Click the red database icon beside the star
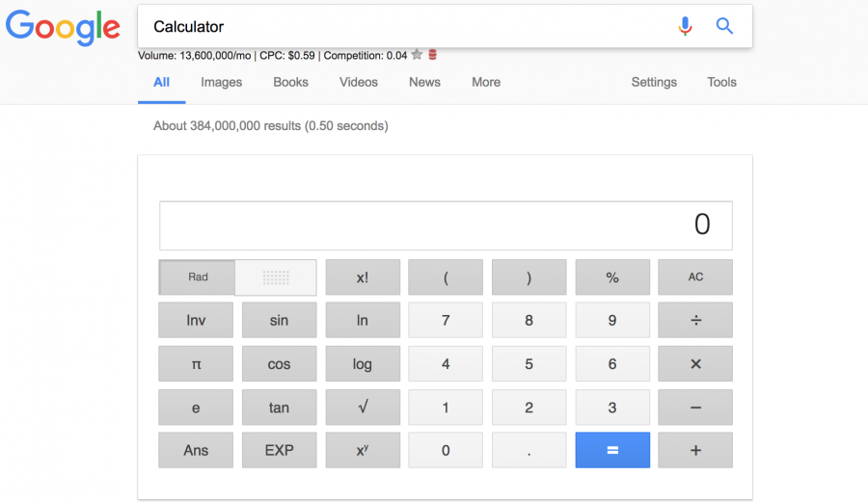This screenshot has height=502, width=868. click(x=433, y=55)
